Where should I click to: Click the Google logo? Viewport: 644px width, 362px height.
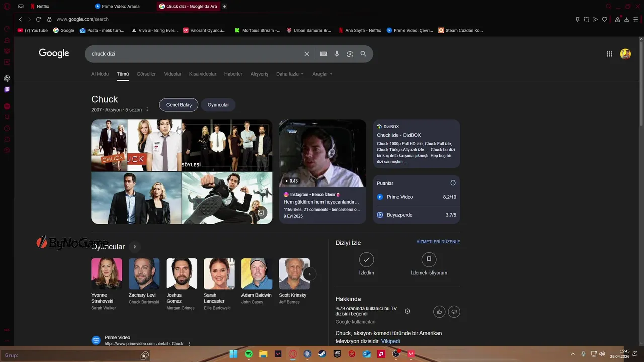pos(54,54)
